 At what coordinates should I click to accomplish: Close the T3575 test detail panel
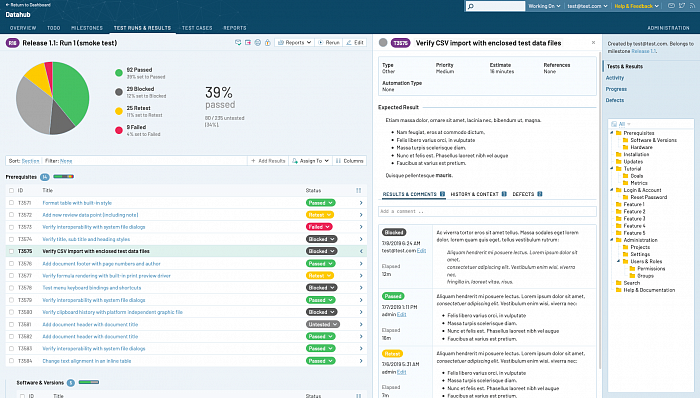coord(593,42)
